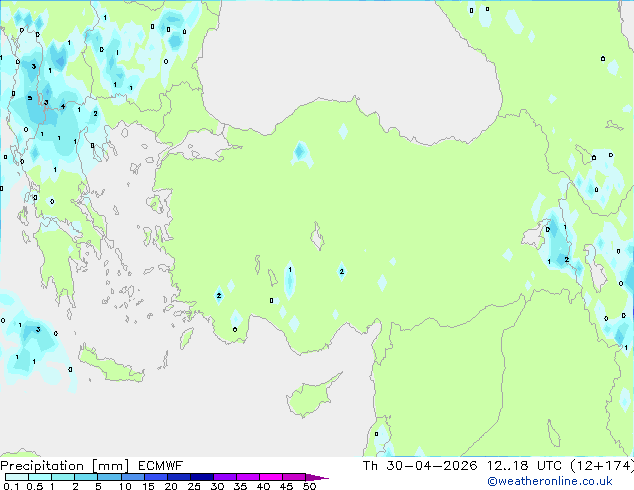Click the legend label '35'
This screenshot has width=634, height=490.
click(x=240, y=486)
